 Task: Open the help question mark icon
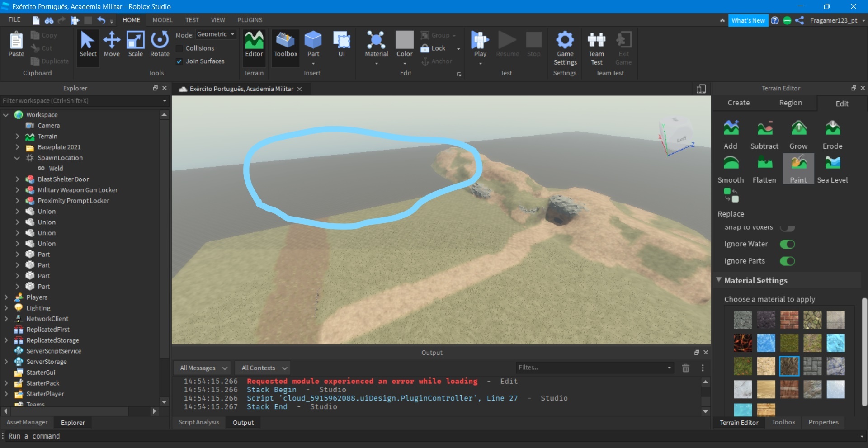[x=775, y=20]
